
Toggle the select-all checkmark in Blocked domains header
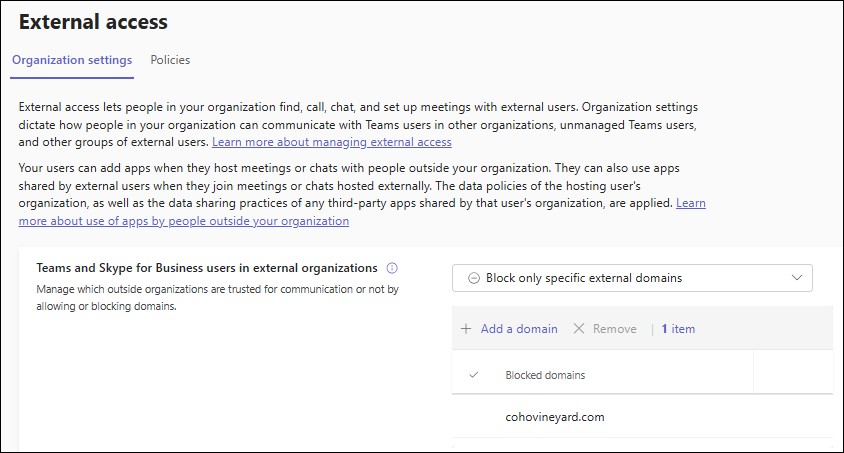click(x=474, y=375)
